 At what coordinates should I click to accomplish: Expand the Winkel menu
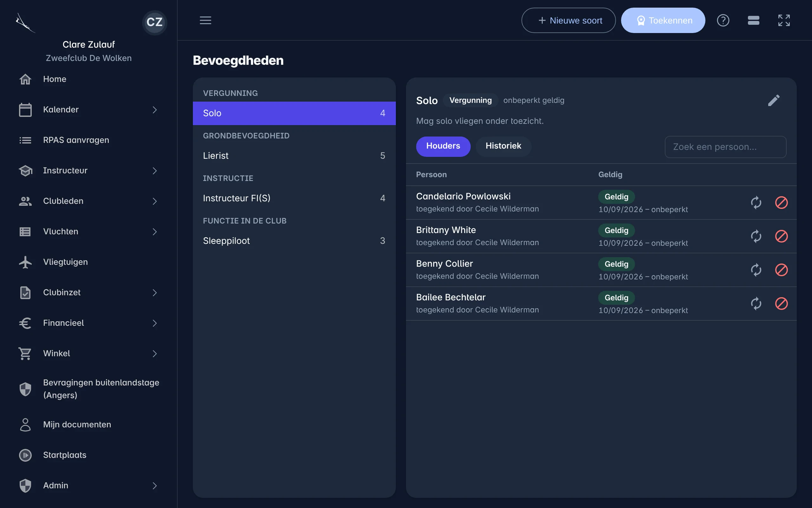(88, 353)
